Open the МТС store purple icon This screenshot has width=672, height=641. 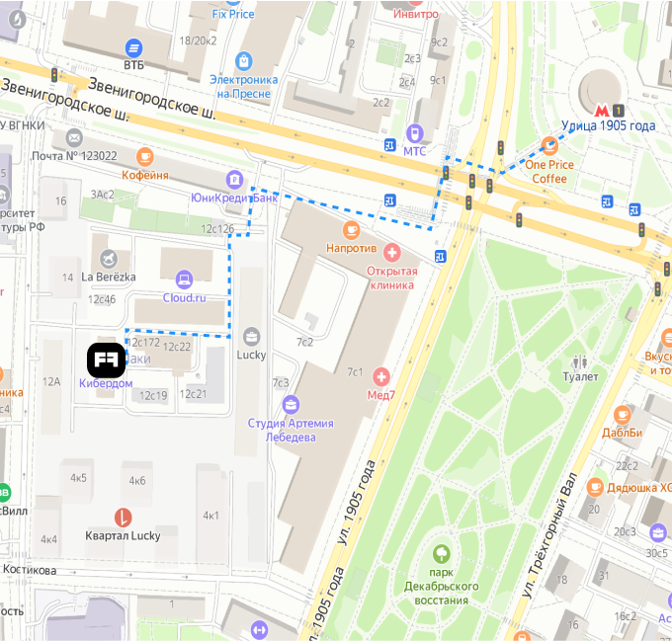point(414,133)
